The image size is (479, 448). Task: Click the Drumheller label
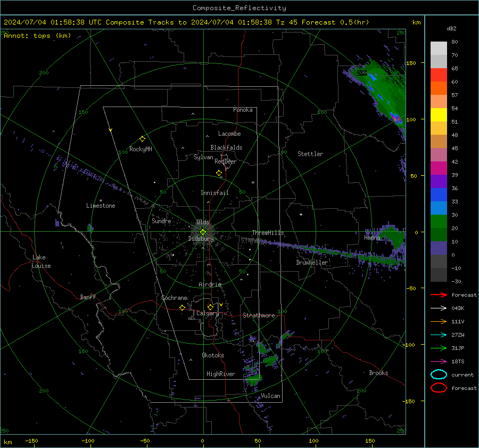[312, 263]
